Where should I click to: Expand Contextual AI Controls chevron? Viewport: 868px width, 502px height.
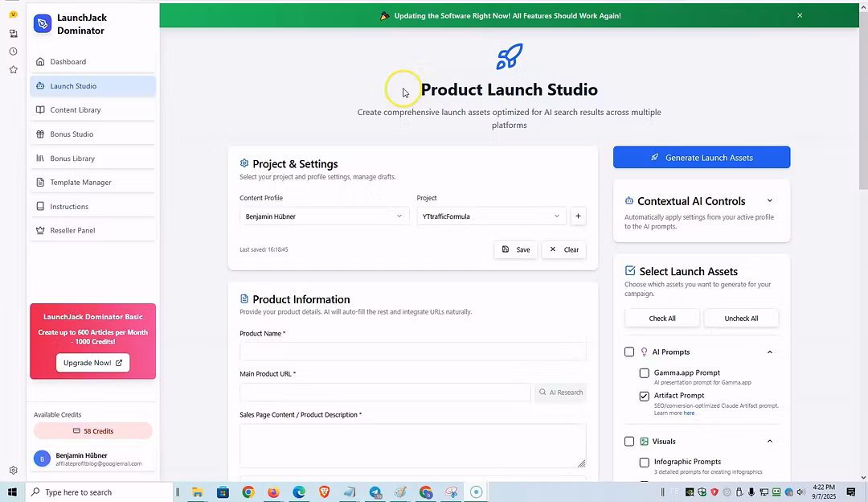769,201
